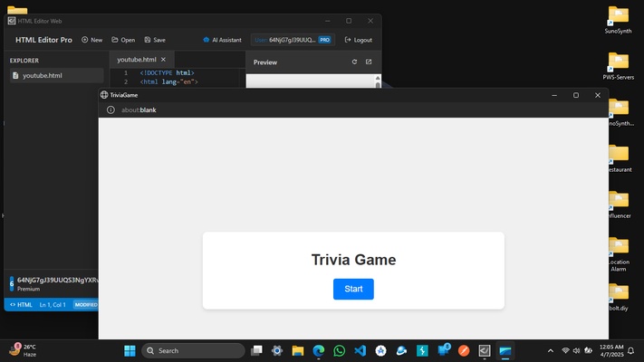Maximize the TriviaGame window
This screenshot has width=644, height=362.
tap(576, 95)
